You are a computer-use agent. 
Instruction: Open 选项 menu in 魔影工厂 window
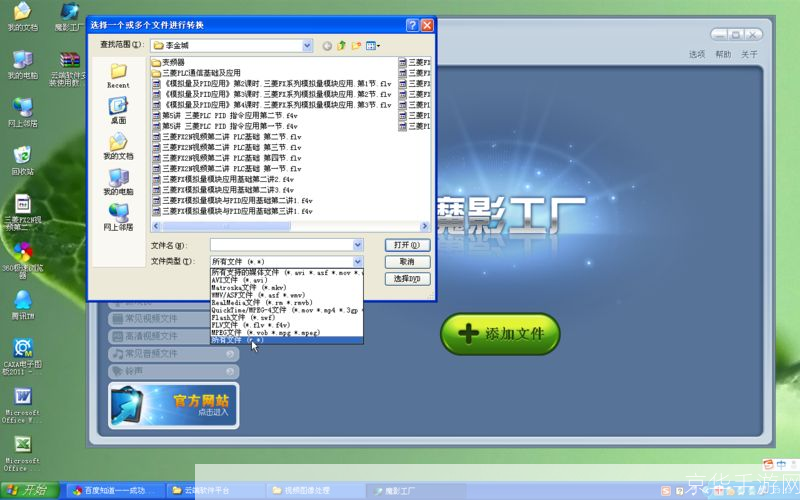pos(697,54)
